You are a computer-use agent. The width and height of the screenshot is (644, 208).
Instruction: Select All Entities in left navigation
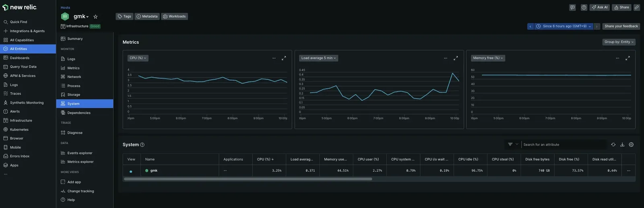click(x=28, y=49)
